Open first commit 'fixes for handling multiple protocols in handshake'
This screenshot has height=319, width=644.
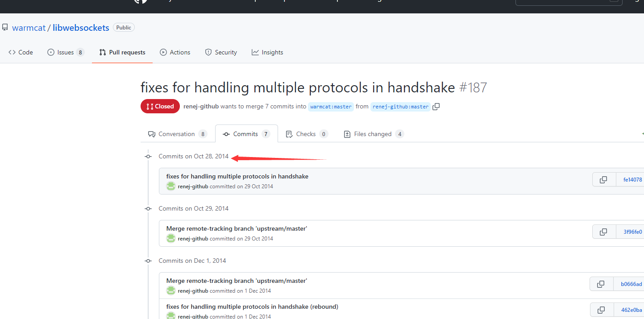(x=237, y=176)
